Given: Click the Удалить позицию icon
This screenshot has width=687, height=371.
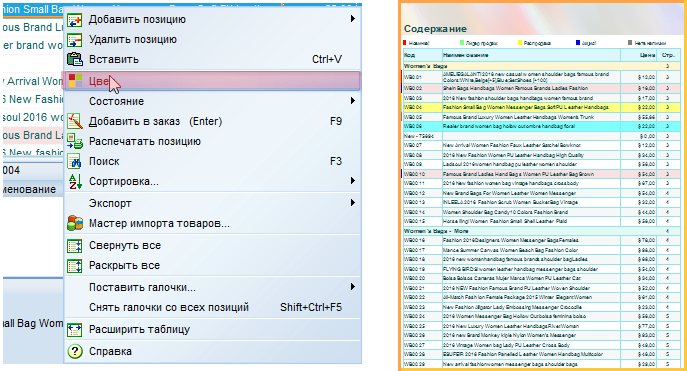Looking at the screenshot, I should [75, 40].
